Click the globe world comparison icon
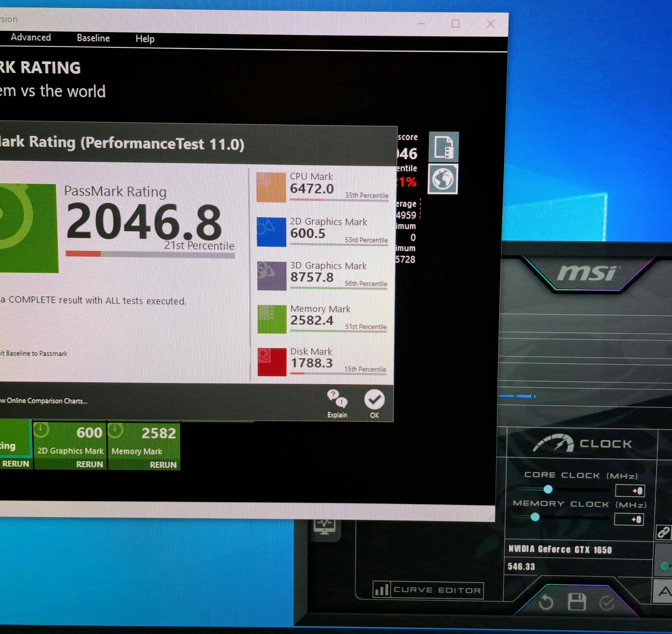Screen dimensions: 672x634 click(x=443, y=179)
